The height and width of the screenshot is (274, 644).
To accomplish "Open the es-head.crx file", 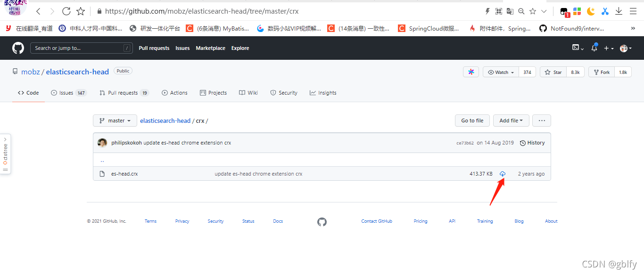I will coord(124,174).
